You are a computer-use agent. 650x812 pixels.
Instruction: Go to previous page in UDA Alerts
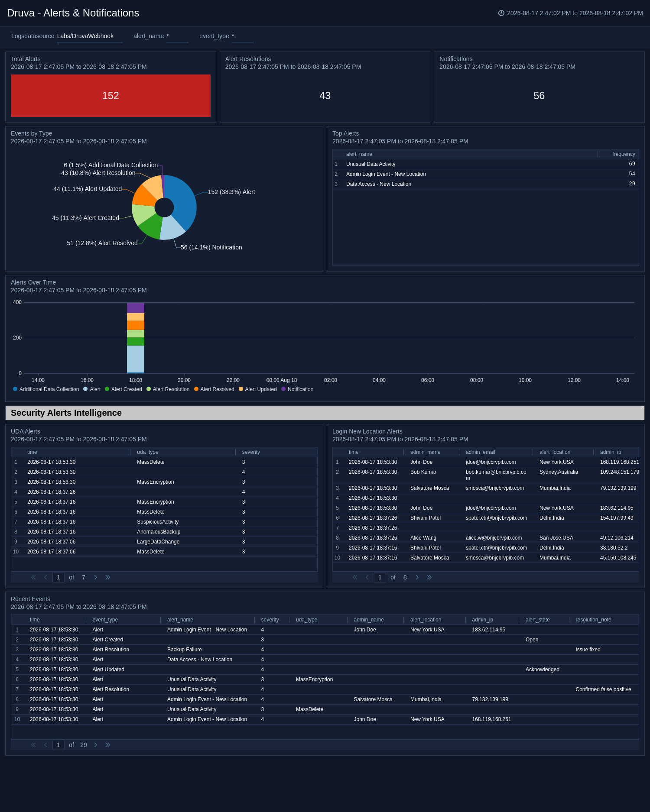(x=45, y=577)
